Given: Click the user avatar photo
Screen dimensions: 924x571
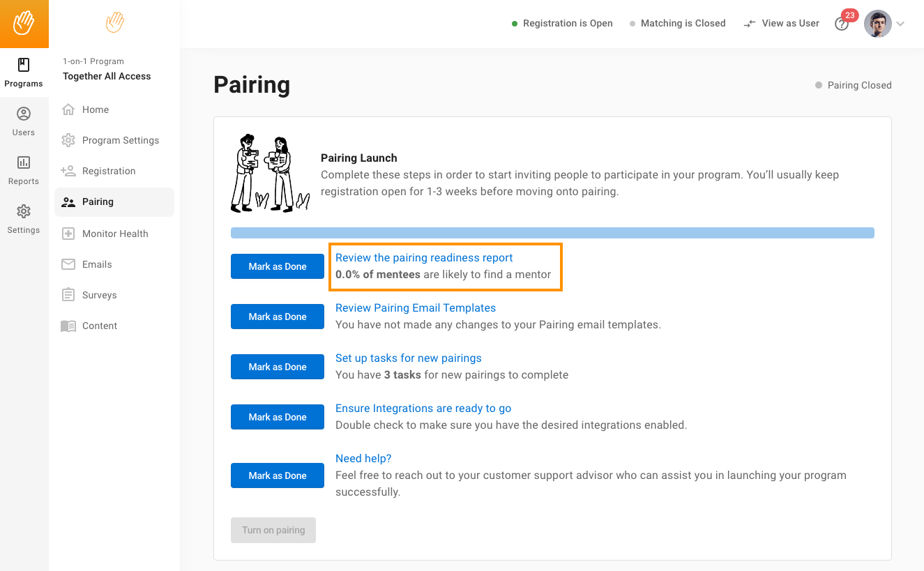Looking at the screenshot, I should click(x=878, y=24).
